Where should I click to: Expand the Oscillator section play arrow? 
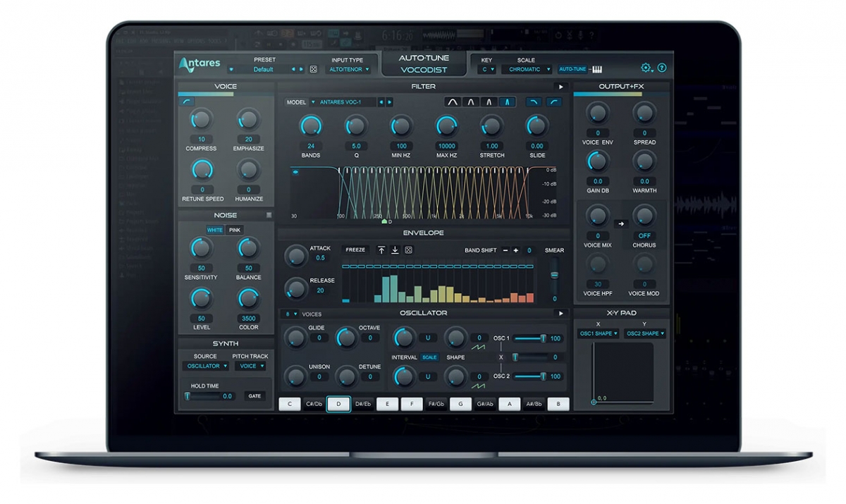[x=561, y=313]
